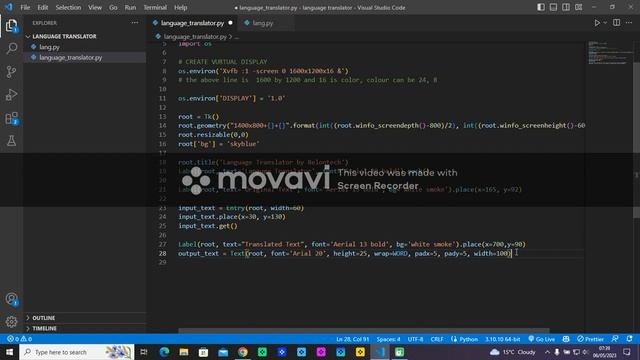
Task: Click language_translator.py in the breadcrumb
Action: tap(195, 37)
